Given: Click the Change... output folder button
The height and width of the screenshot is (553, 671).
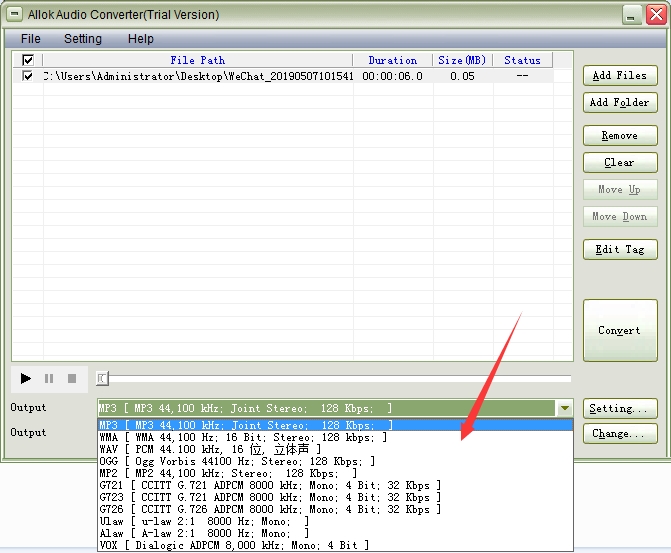Looking at the screenshot, I should (x=619, y=434).
